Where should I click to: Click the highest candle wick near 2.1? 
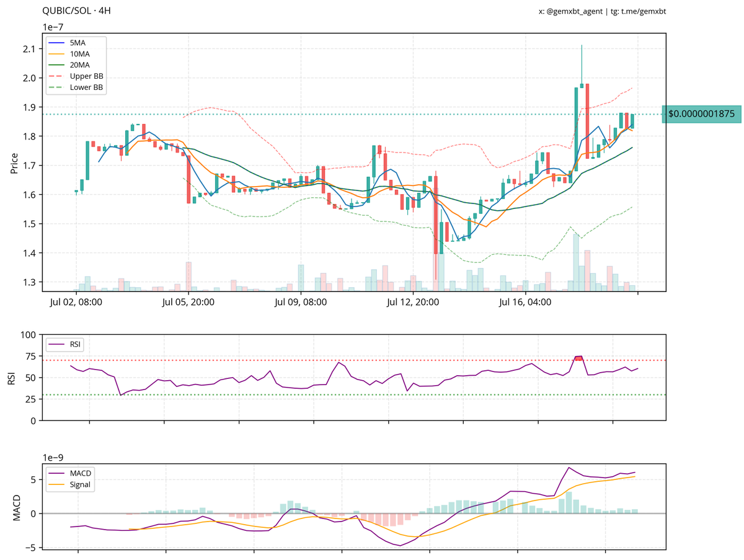582,64
